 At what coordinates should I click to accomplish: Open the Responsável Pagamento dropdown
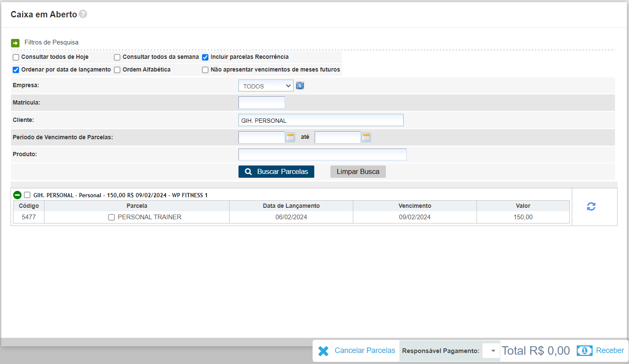491,350
